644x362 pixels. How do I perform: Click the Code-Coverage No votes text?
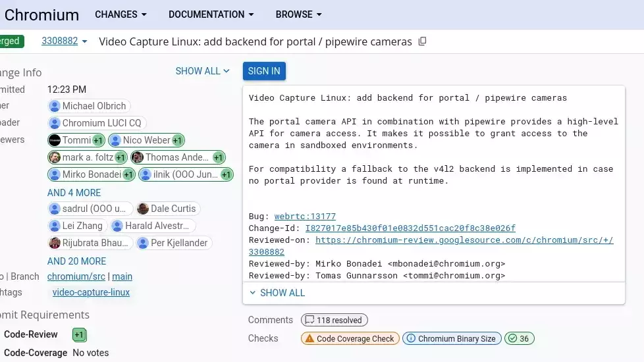point(90,353)
